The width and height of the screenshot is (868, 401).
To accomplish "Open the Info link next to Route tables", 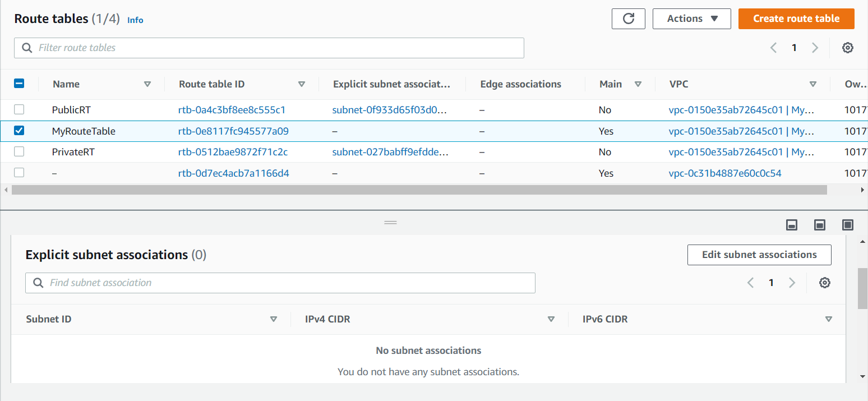I will (135, 20).
